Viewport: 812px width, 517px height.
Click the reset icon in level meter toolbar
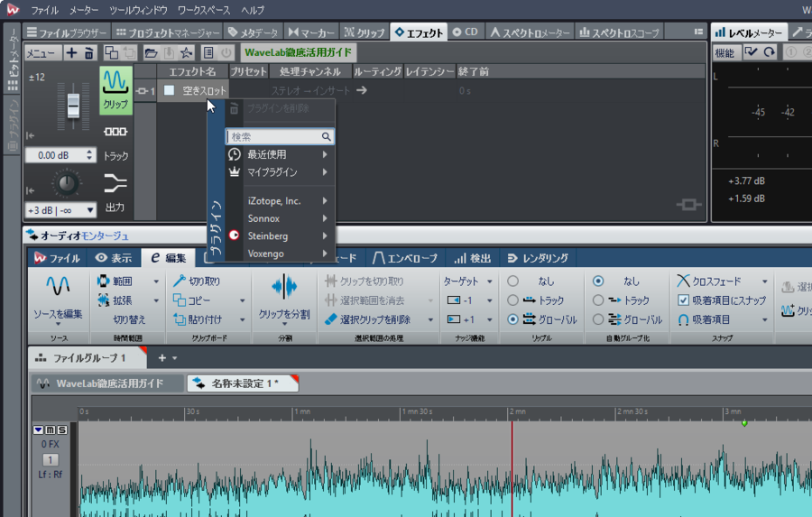[770, 51]
